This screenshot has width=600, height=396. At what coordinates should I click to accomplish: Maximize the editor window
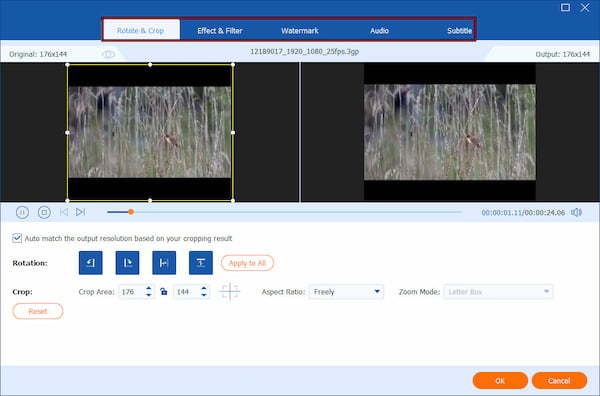tap(565, 7)
